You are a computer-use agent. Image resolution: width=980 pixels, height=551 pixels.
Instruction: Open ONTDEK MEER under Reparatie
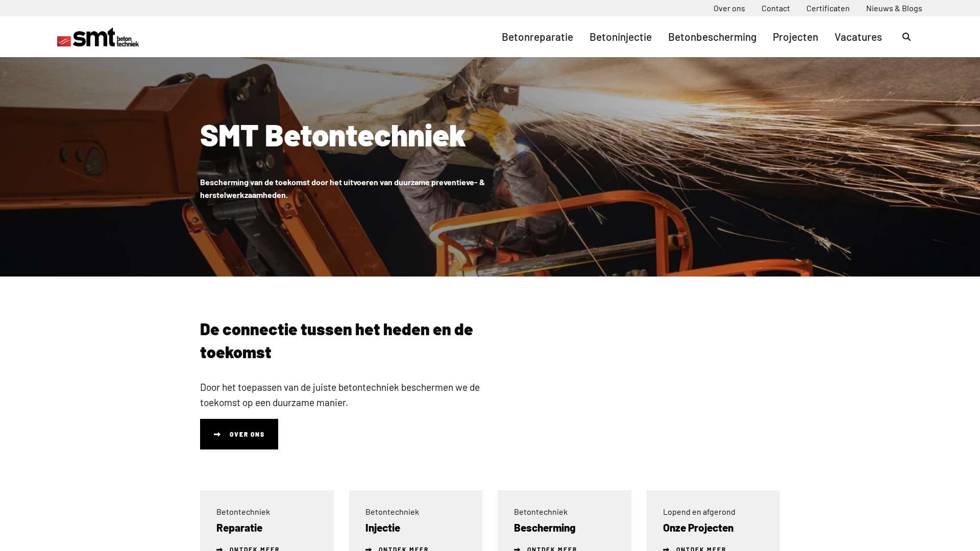254,549
